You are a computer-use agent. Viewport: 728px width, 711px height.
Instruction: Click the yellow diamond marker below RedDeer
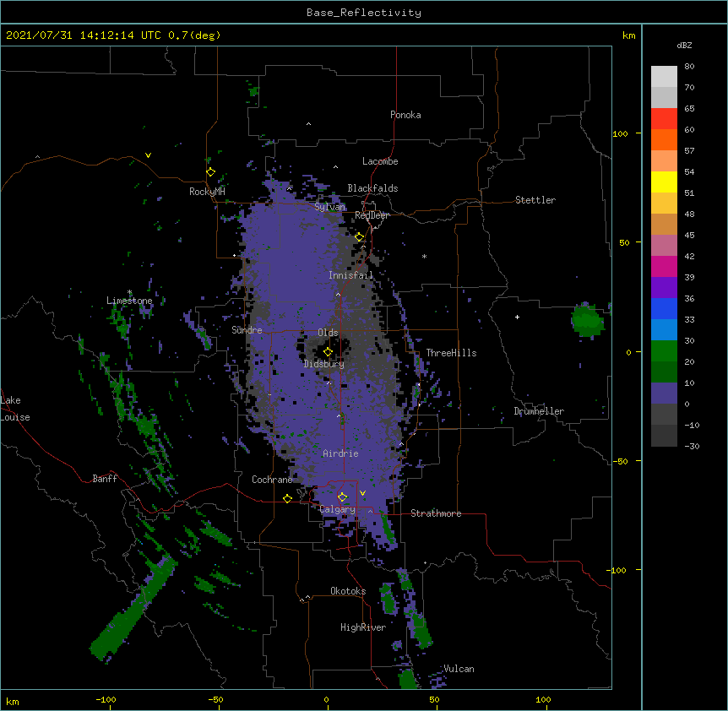coord(360,237)
